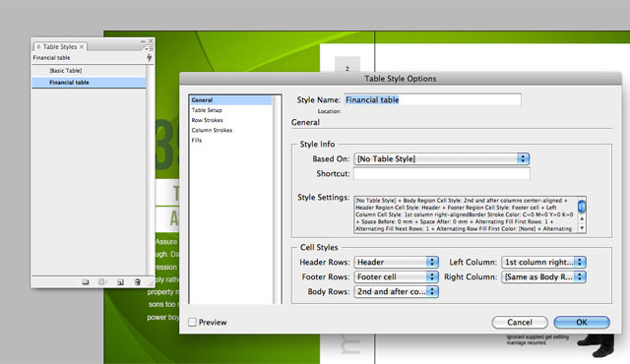Select the Row Strokes category

tap(230, 120)
